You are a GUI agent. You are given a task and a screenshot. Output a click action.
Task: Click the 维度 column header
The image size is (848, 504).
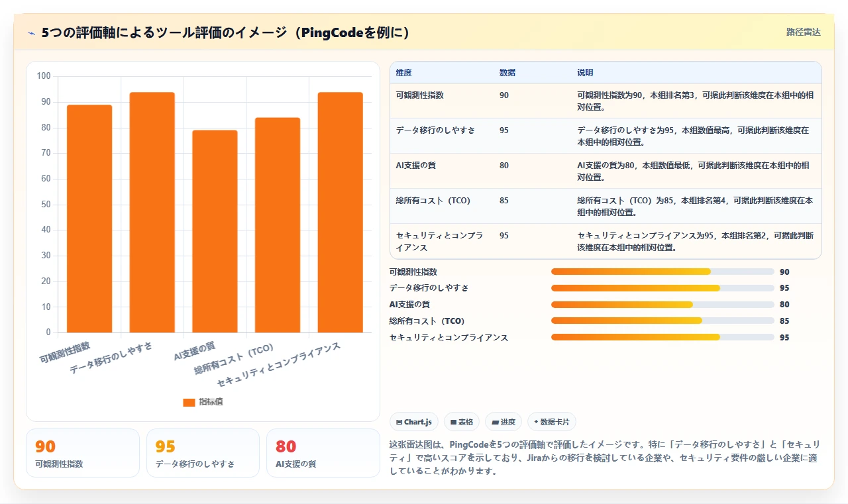click(403, 72)
